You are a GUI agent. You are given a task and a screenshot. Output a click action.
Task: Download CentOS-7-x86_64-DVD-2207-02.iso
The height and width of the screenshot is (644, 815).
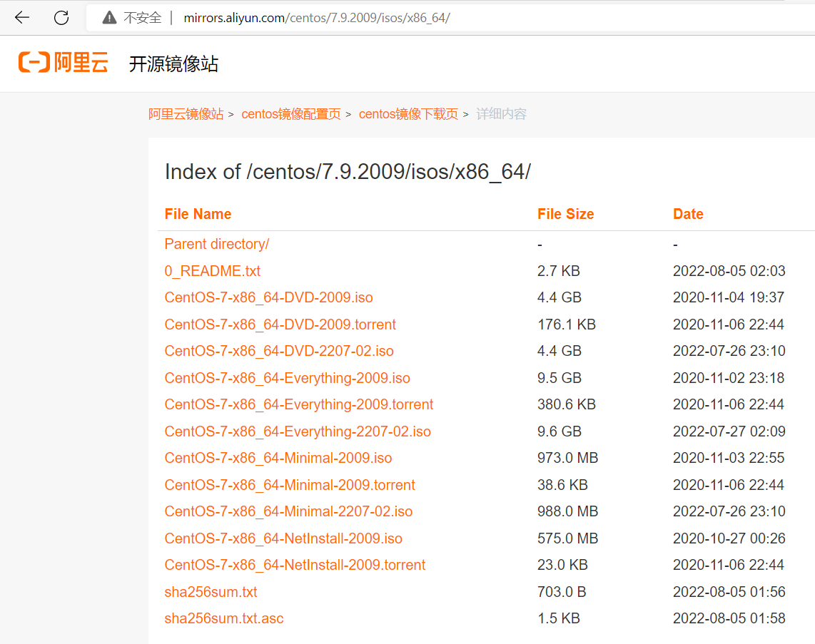click(279, 351)
